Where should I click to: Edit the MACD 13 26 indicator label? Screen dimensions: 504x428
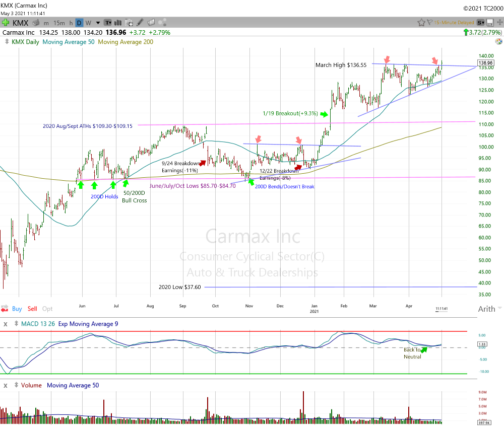38,324
